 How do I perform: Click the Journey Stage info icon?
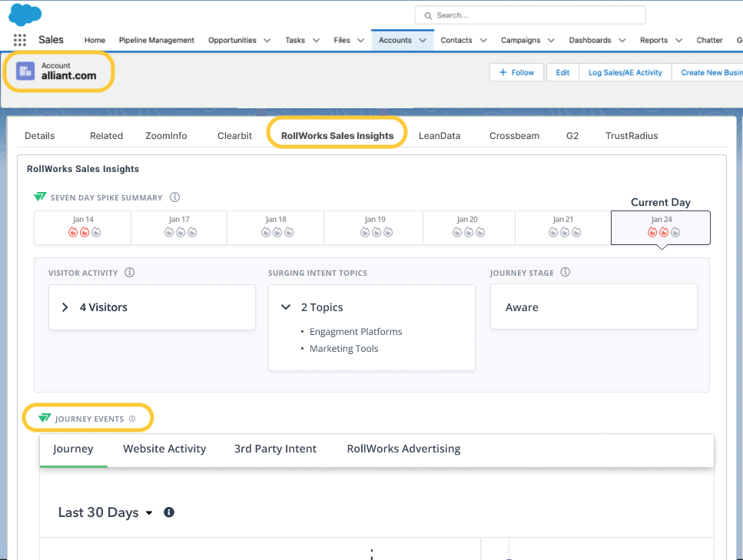(566, 273)
